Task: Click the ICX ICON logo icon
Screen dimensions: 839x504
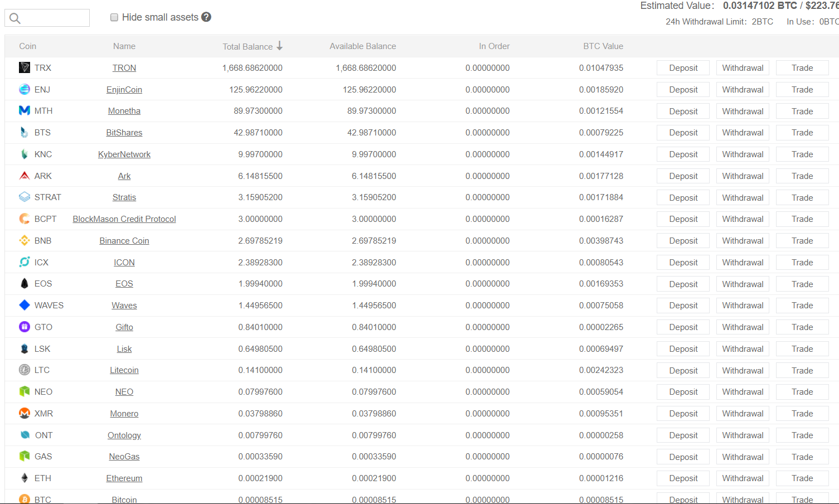Action: point(25,262)
